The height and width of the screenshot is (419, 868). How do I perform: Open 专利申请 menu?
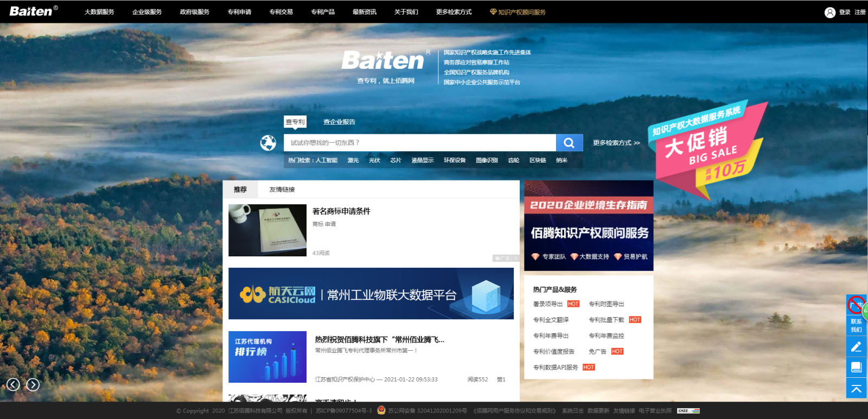click(x=239, y=12)
